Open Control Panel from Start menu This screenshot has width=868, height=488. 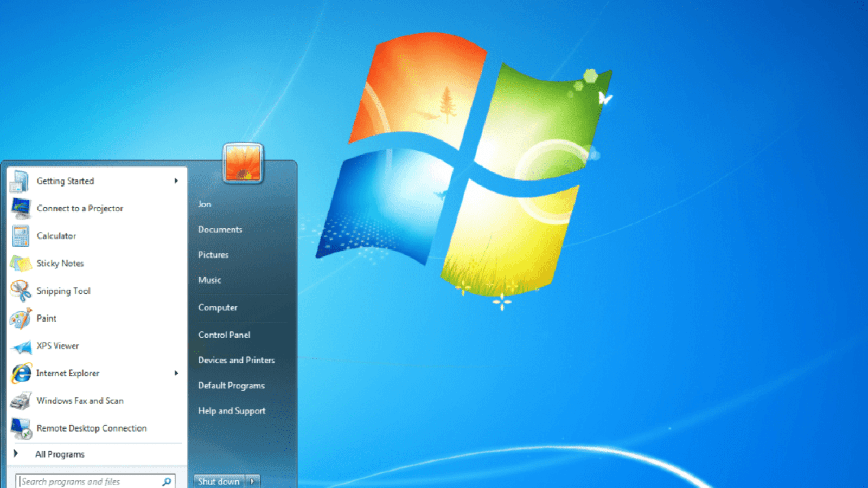[x=224, y=335]
